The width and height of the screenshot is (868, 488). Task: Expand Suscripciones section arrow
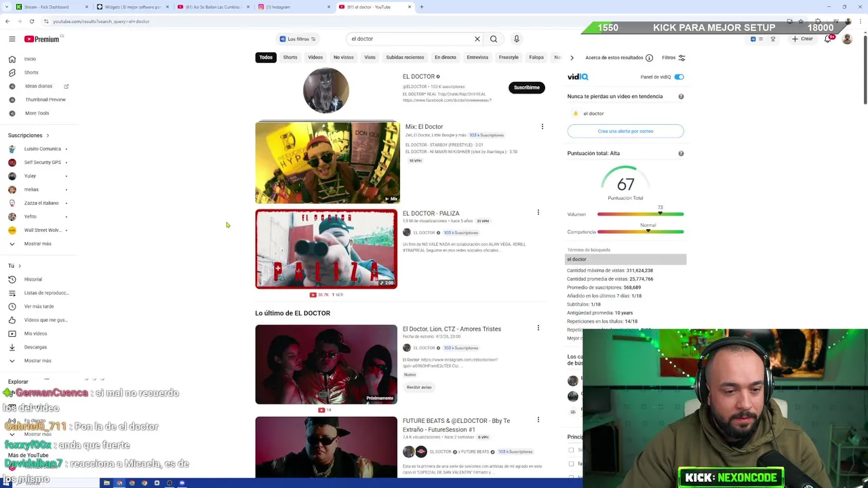[x=47, y=135]
